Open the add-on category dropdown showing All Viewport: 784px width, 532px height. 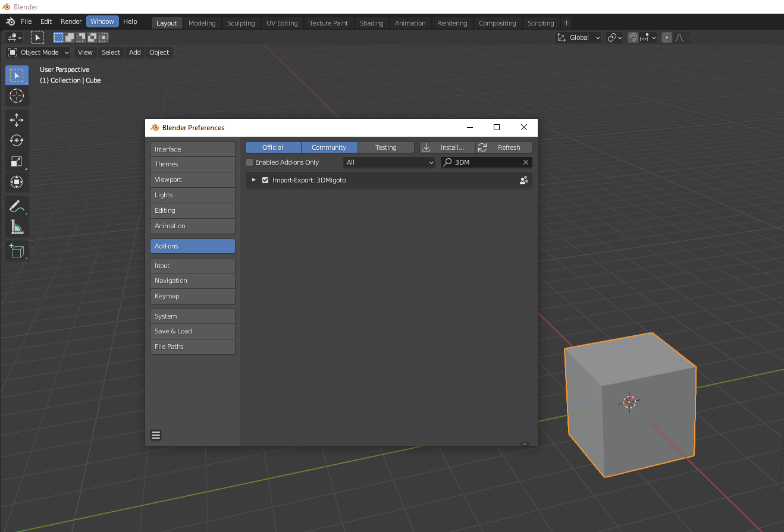389,162
